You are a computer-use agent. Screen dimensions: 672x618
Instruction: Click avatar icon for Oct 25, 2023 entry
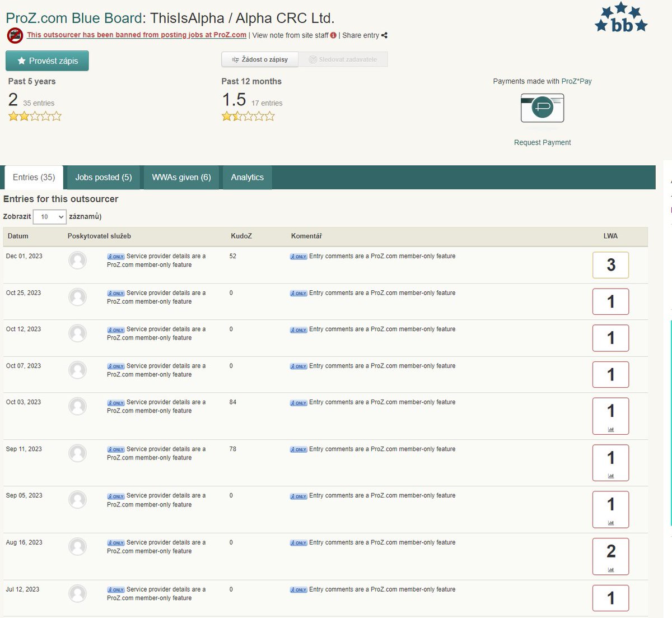(77, 297)
